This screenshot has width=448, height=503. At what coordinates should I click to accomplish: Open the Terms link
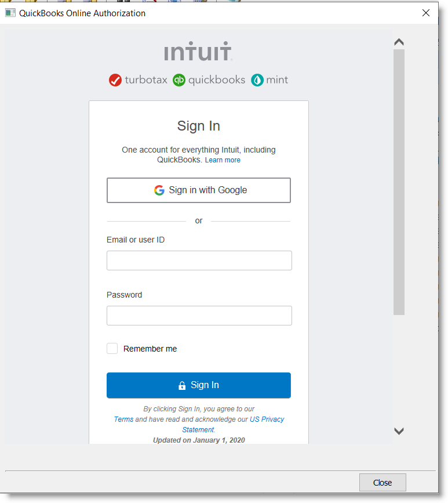(123, 419)
